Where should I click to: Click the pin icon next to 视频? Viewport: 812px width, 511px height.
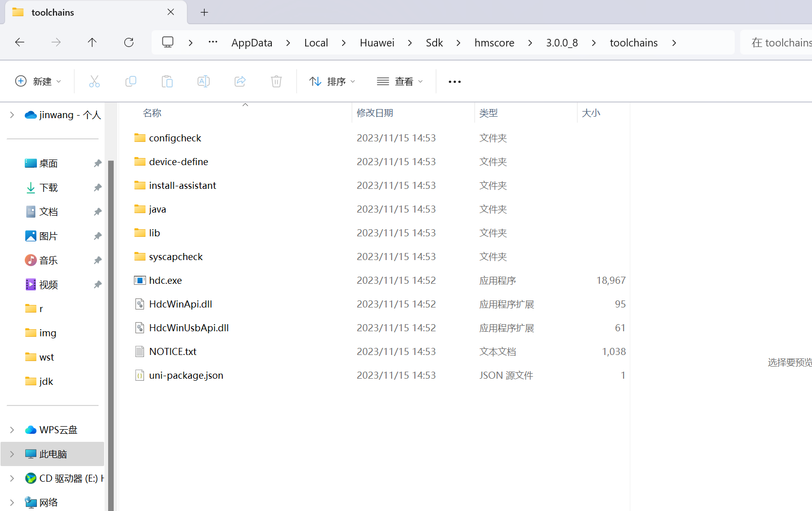[98, 285]
